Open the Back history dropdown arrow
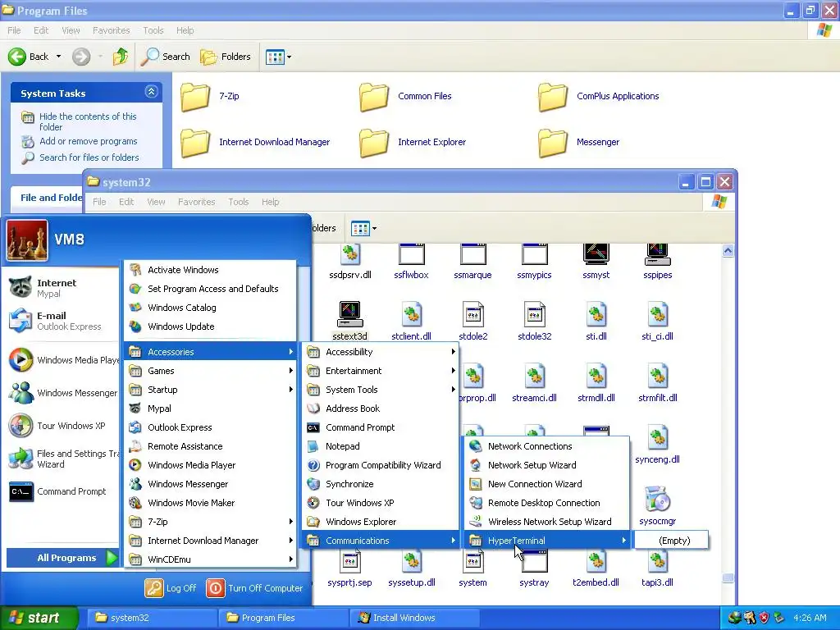This screenshot has height=630, width=840. [58, 57]
